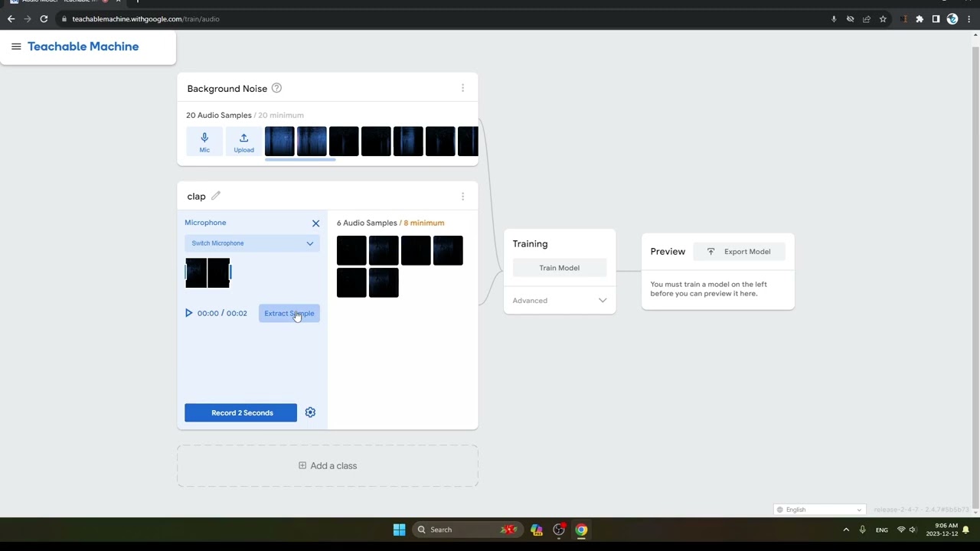This screenshot has width=980, height=551.
Task: Select third Background Noise audio sample thumbnail
Action: point(344,142)
